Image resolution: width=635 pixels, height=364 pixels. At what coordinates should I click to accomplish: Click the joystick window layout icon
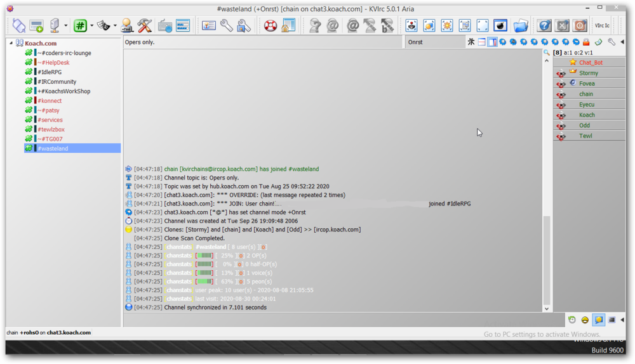(x=411, y=25)
